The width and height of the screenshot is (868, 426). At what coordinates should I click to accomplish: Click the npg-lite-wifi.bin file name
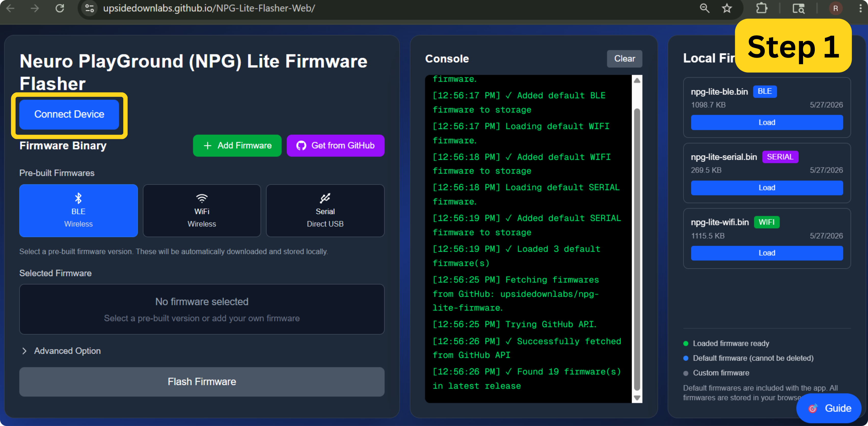tap(720, 222)
